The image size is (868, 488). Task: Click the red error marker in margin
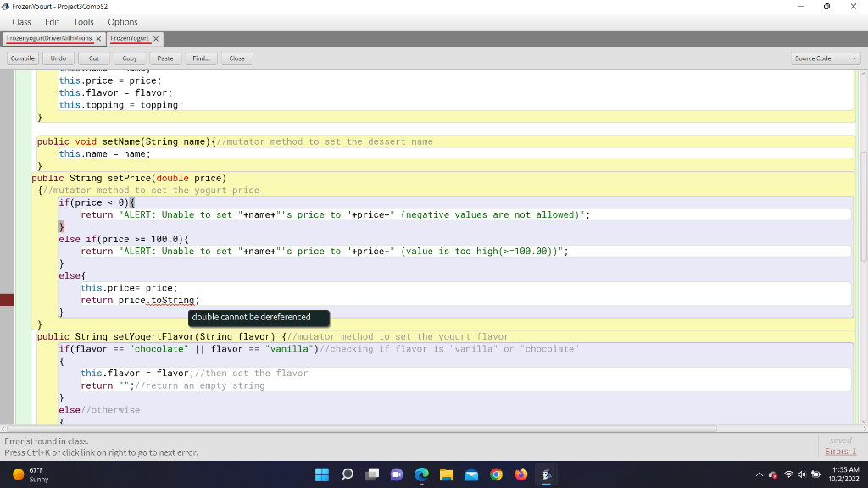[x=7, y=300]
